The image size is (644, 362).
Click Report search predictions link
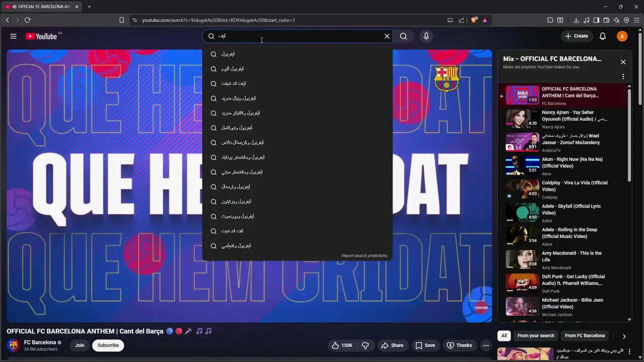pyautogui.click(x=364, y=256)
